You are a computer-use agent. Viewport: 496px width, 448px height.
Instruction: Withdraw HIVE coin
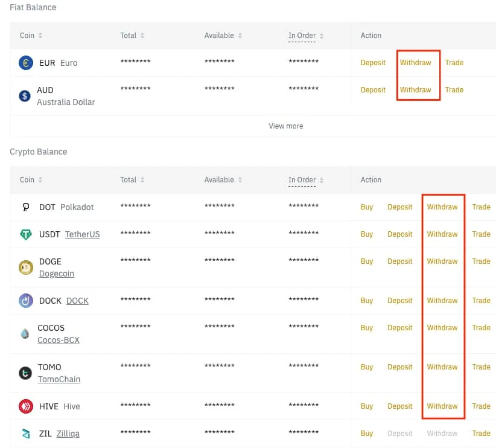click(x=442, y=406)
